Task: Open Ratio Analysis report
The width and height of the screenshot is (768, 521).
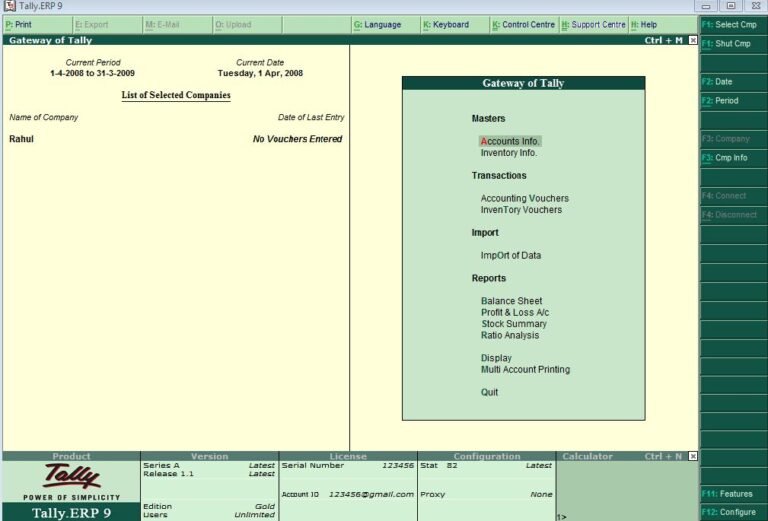Action: 509,335
